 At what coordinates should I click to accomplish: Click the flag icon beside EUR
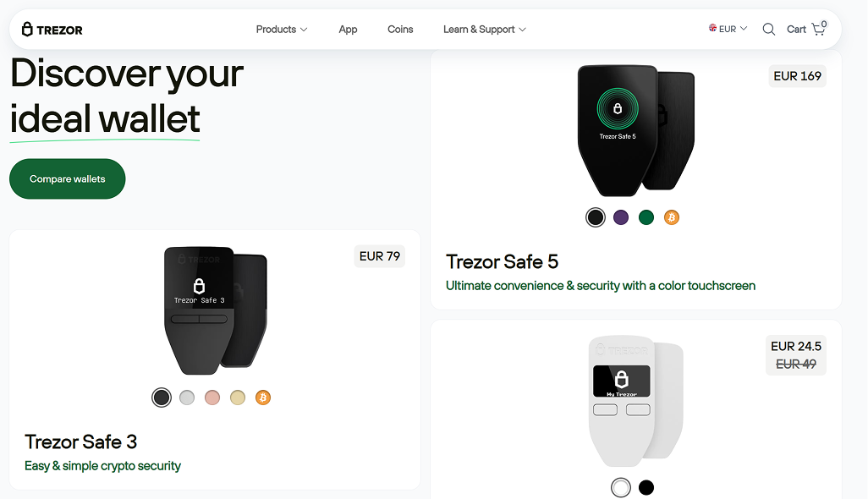tap(712, 28)
